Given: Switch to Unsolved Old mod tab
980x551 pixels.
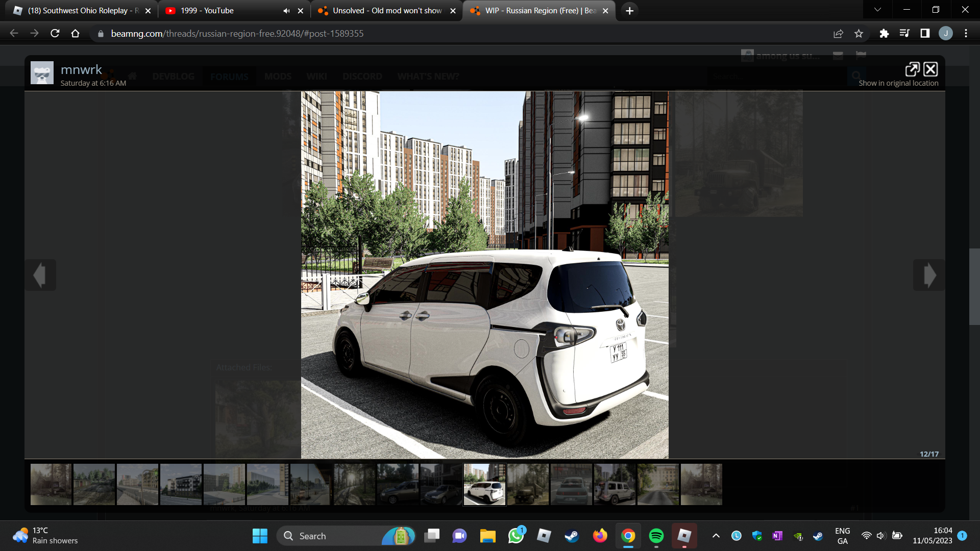Looking at the screenshot, I should coord(386,11).
